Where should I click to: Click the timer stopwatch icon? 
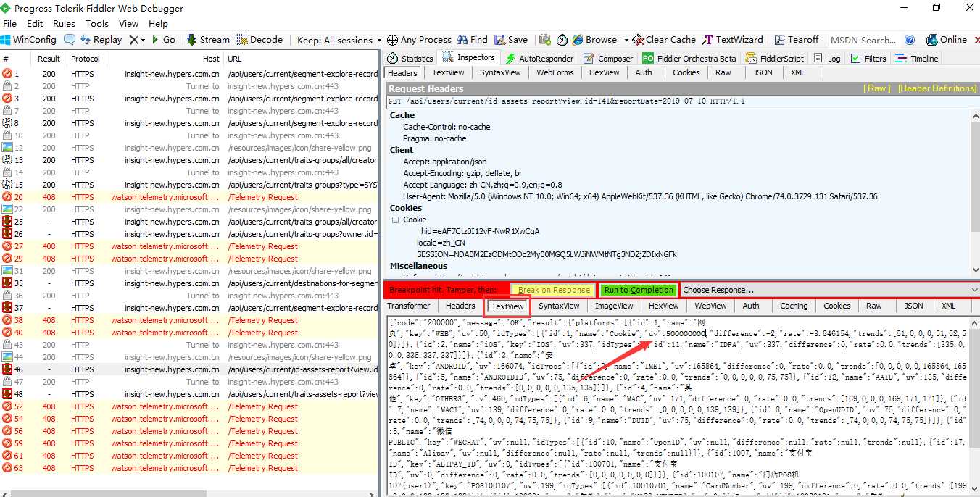tap(562, 40)
